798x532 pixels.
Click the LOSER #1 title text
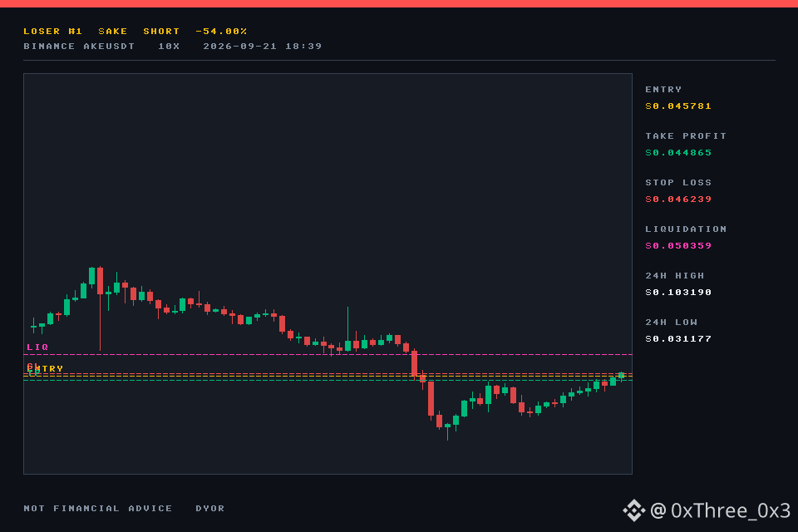pos(53,31)
